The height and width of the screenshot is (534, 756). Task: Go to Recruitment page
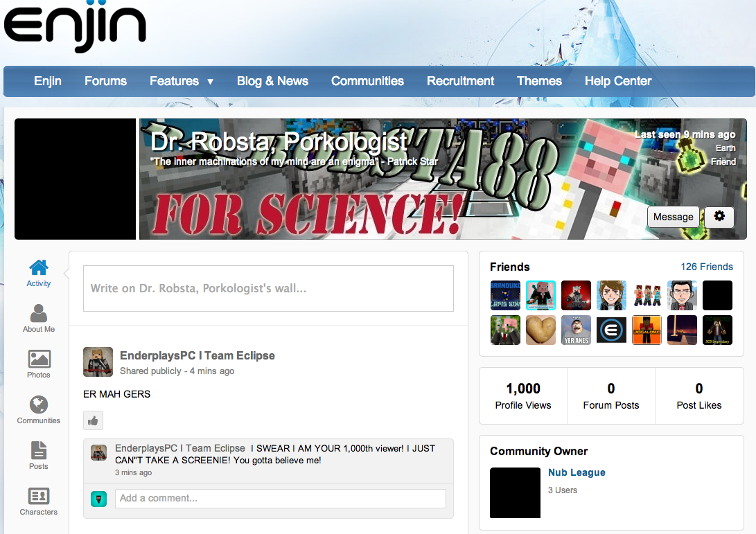460,81
